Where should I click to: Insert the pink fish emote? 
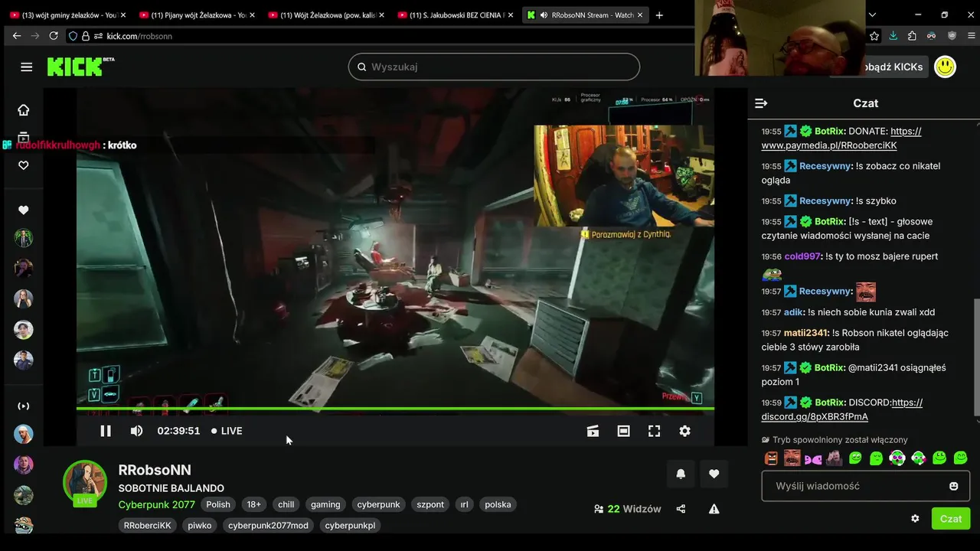[x=813, y=459]
